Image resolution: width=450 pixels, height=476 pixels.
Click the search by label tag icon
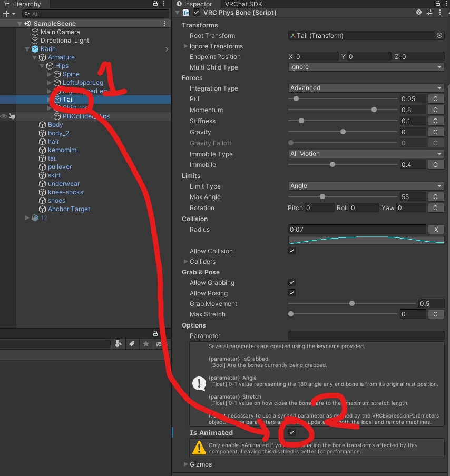click(132, 344)
